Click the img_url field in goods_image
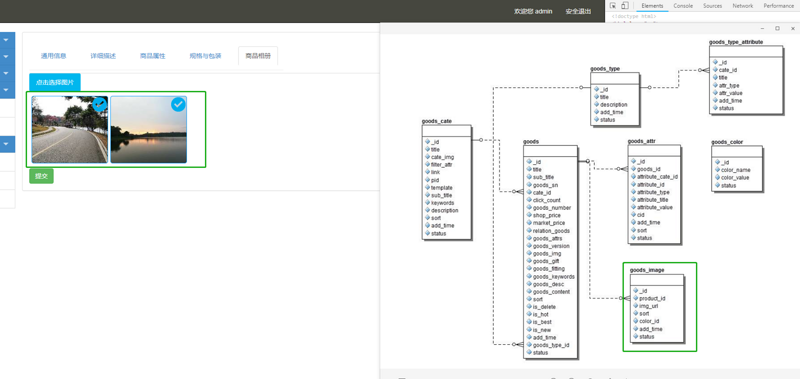The width and height of the screenshot is (800, 379). 648,306
